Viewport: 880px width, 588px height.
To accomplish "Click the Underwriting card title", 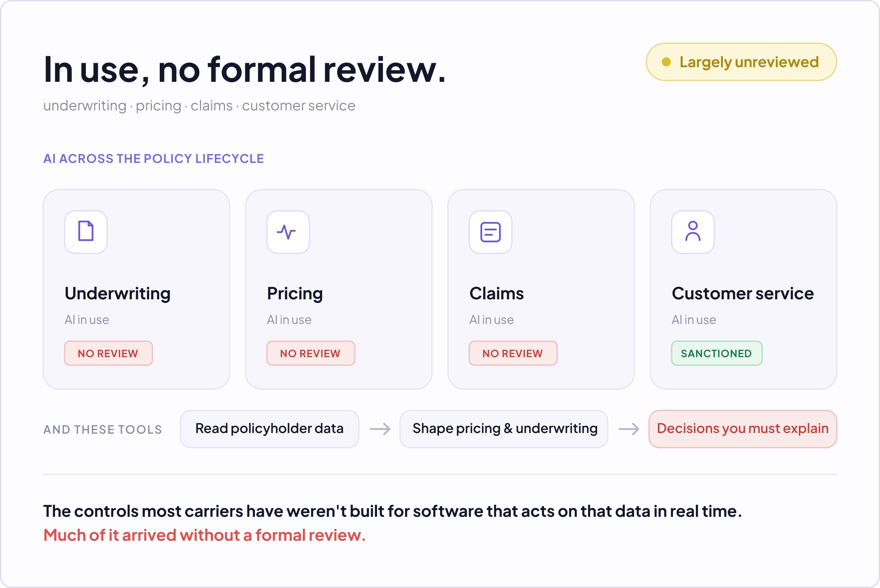I will [x=117, y=294].
